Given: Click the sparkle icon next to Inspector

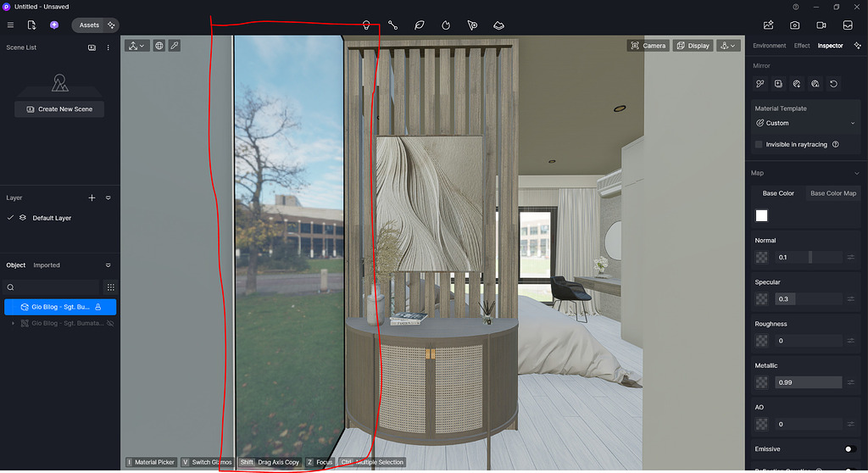Looking at the screenshot, I should [858, 46].
